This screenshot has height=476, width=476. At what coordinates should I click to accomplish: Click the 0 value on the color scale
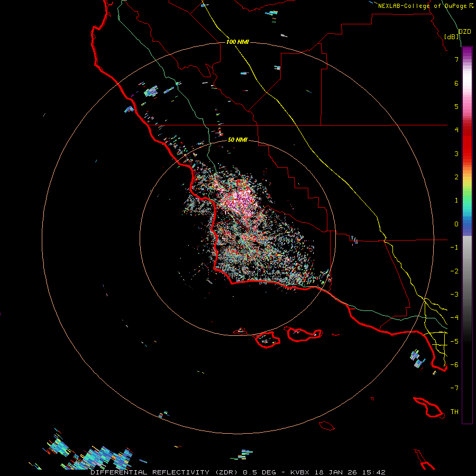pos(456,224)
